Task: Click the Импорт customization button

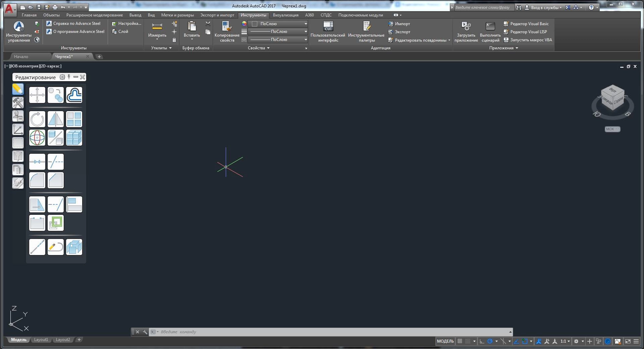Action: point(399,24)
